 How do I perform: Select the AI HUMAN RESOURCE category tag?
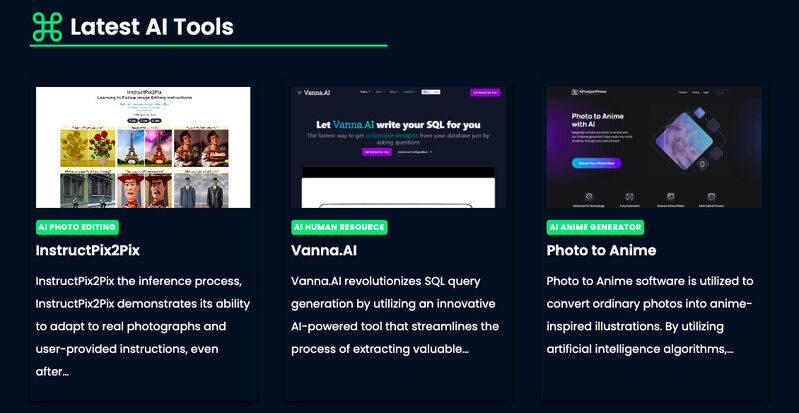339,227
